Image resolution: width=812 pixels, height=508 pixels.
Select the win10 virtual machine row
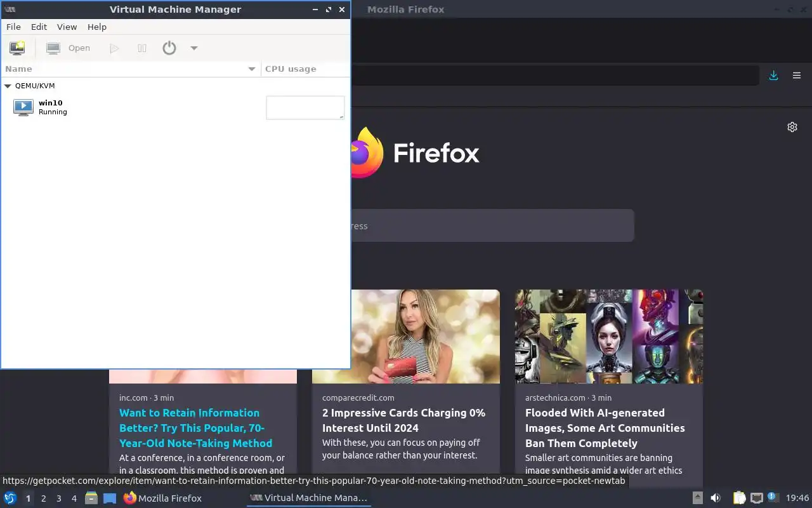click(x=175, y=107)
